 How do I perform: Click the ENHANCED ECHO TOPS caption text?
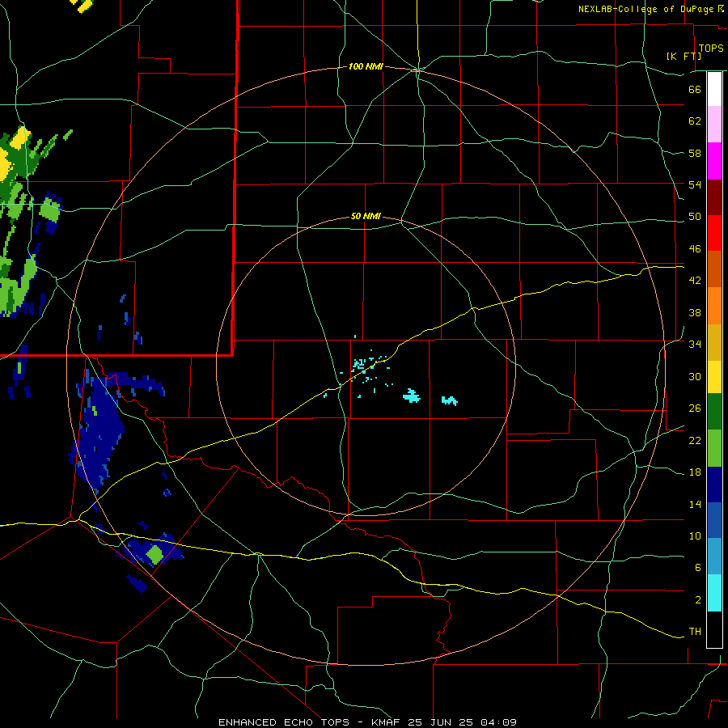pyautogui.click(x=284, y=722)
